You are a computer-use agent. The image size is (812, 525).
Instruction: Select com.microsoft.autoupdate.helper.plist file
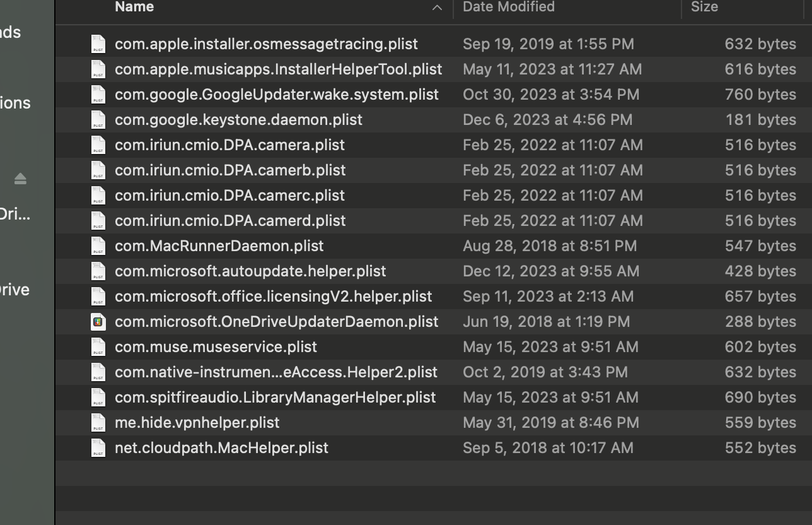click(x=250, y=271)
